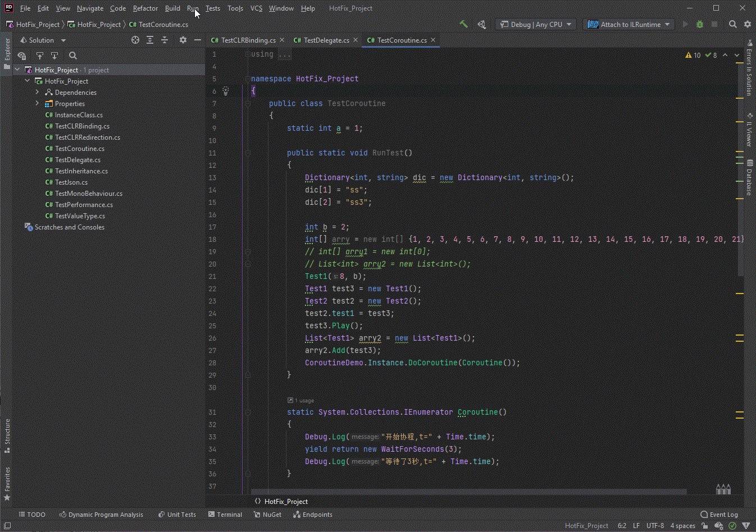Click the Attach to ILRuntime button
Screen dimensions: 756x532
pyautogui.click(x=629, y=24)
